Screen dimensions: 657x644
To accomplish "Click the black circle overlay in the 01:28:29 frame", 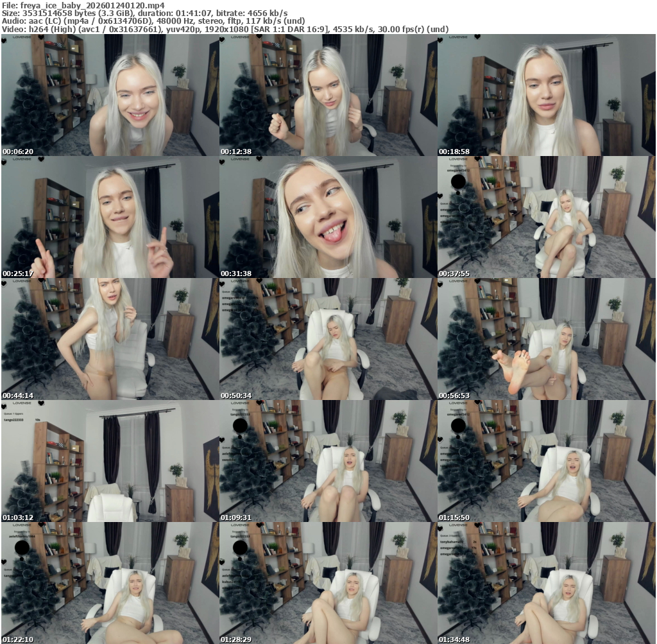I will click(x=240, y=548).
